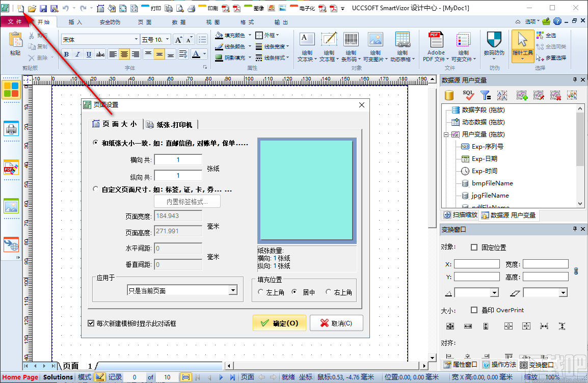The width and height of the screenshot is (588, 383).
Task: Click the 确定(O) button
Action: tap(279, 322)
